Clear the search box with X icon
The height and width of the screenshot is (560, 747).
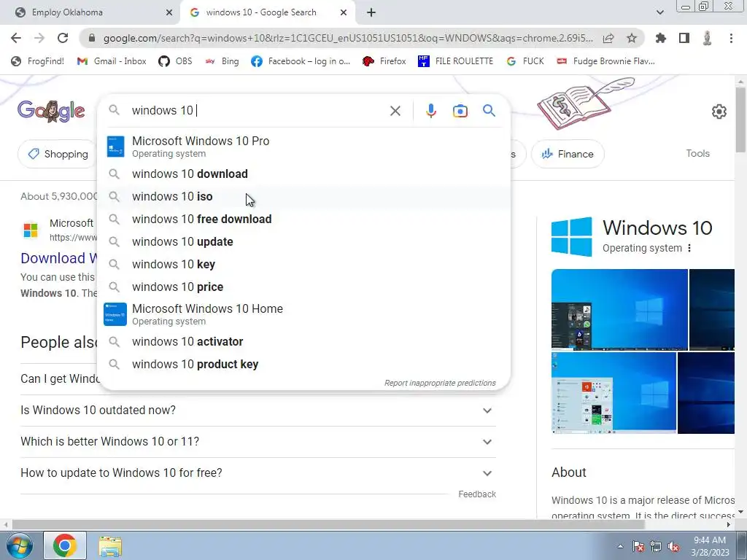(395, 111)
